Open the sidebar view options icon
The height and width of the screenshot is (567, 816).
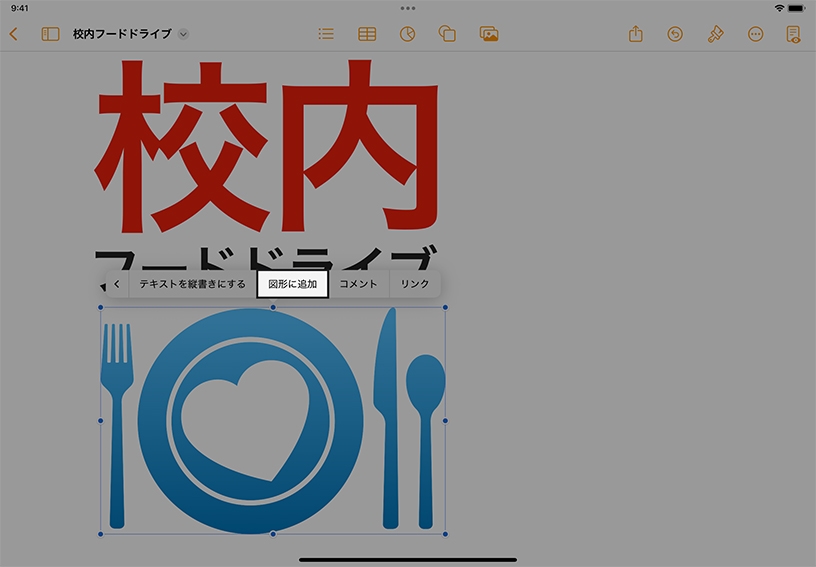(50, 34)
